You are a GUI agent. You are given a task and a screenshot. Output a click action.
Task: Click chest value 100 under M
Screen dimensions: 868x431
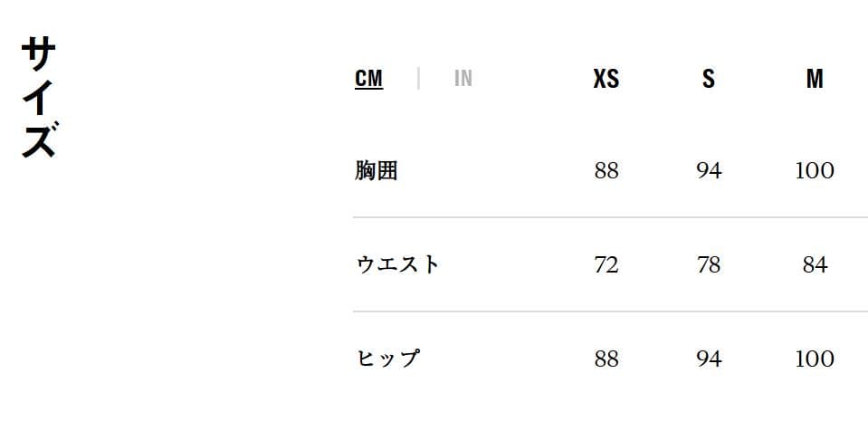(814, 170)
